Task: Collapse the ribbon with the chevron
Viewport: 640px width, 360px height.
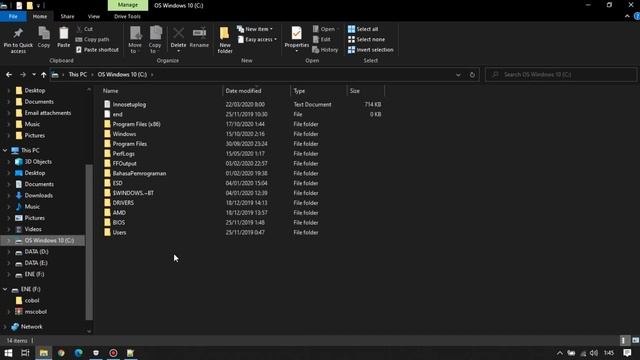Action: [x=627, y=16]
